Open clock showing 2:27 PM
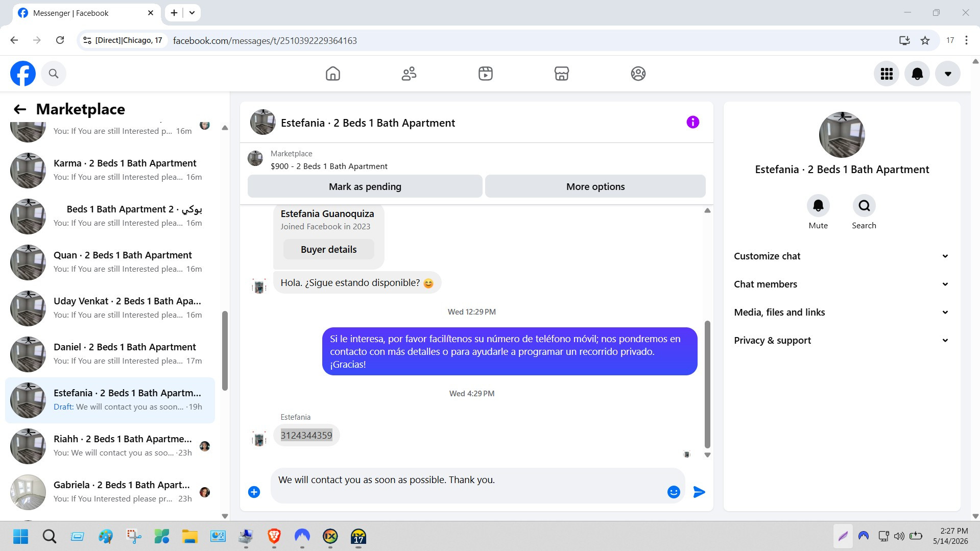Viewport: 980px width, 551px height. [x=950, y=536]
